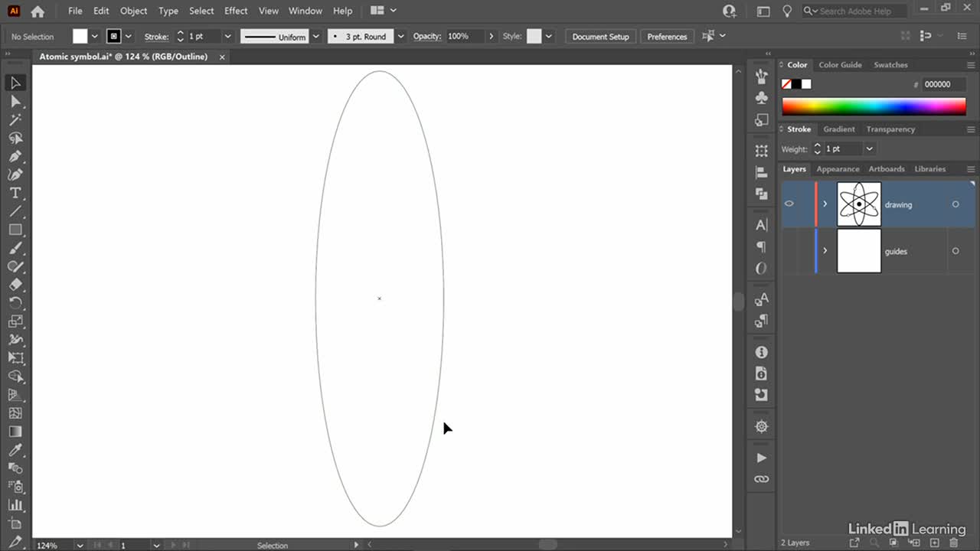Toggle visibility of the guides layer
This screenshot has width=980, height=551.
[x=789, y=251]
